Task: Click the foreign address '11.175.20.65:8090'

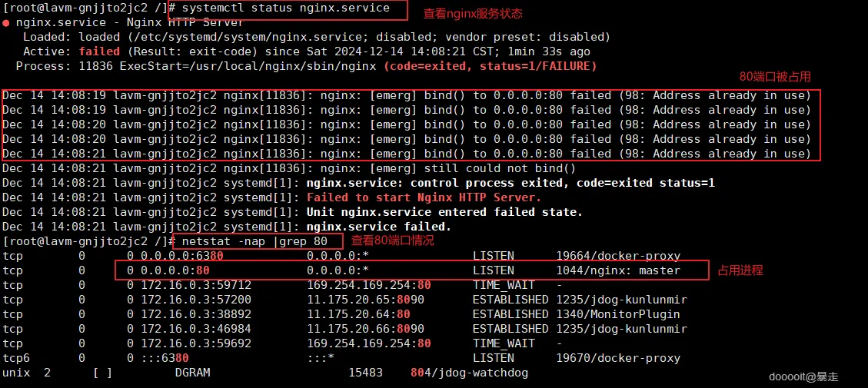Action: pyautogui.click(x=365, y=300)
